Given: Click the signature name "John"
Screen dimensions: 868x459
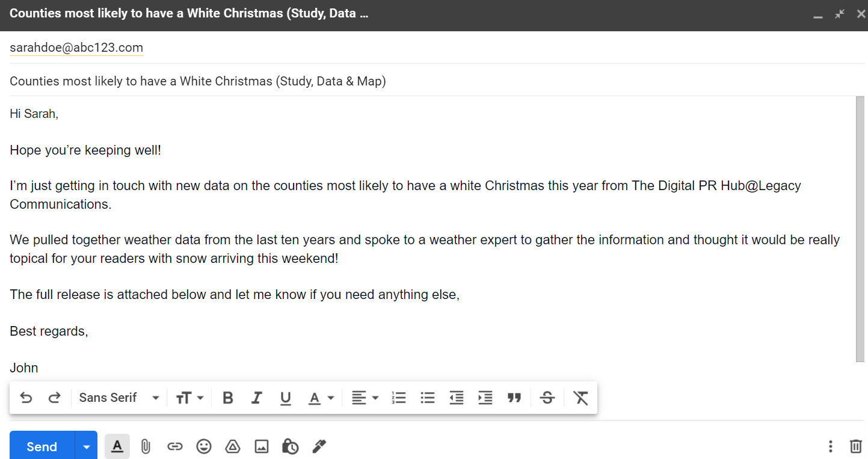Looking at the screenshot, I should coord(24,368).
